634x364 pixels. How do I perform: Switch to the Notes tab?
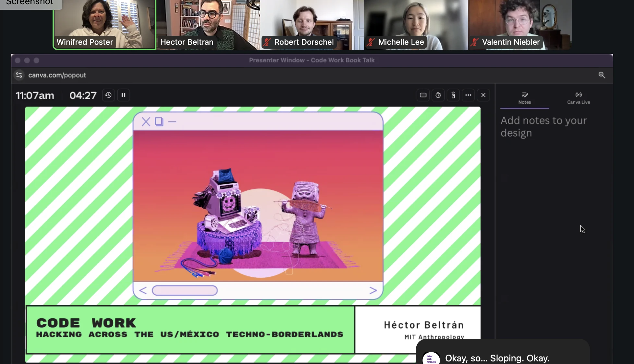[524, 98]
